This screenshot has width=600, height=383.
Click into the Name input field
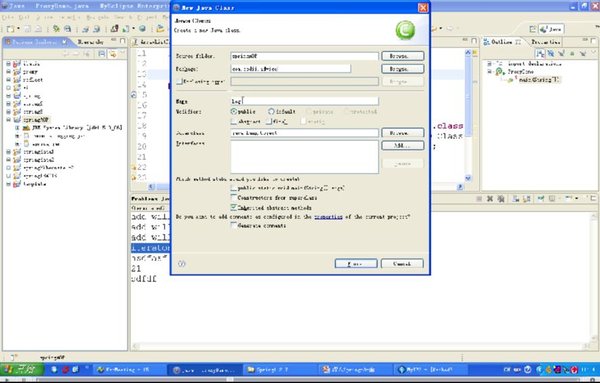coord(305,101)
